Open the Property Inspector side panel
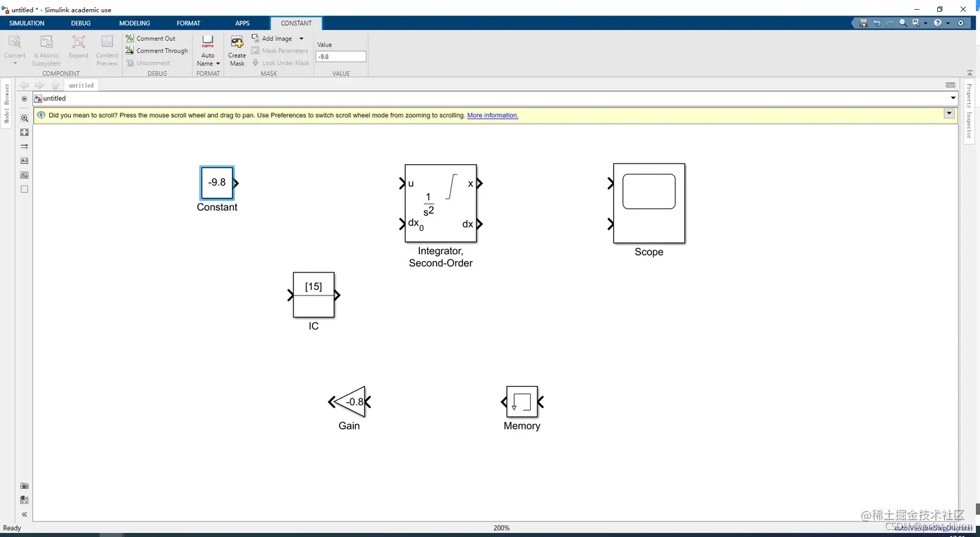 click(x=969, y=110)
